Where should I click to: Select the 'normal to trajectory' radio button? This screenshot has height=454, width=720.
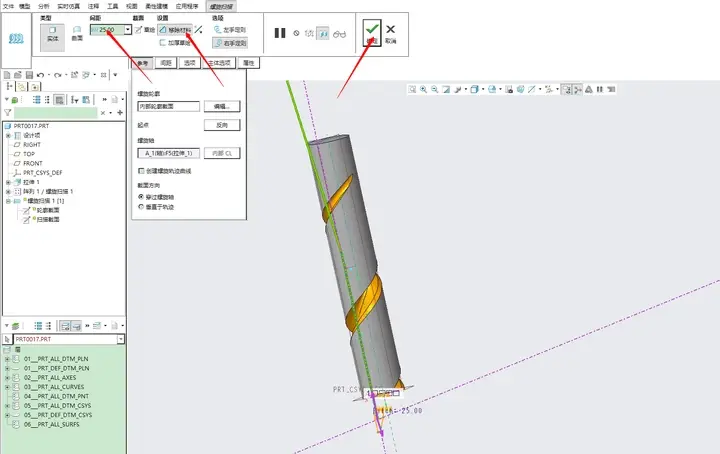point(141,207)
